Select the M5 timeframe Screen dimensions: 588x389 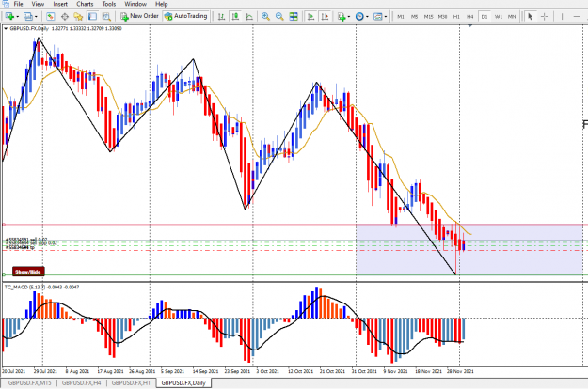[414, 17]
